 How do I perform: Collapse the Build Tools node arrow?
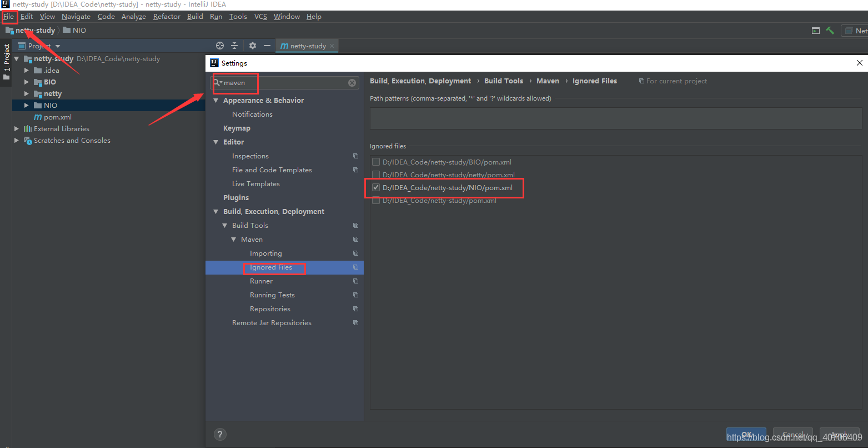click(225, 226)
